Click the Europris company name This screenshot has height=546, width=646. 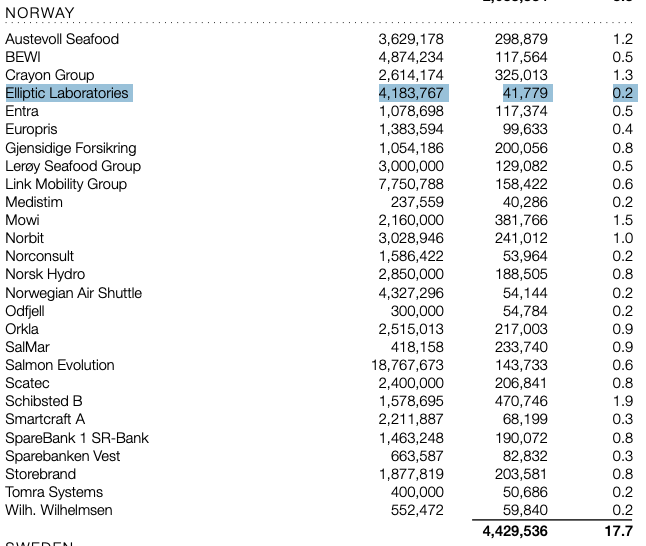31,129
